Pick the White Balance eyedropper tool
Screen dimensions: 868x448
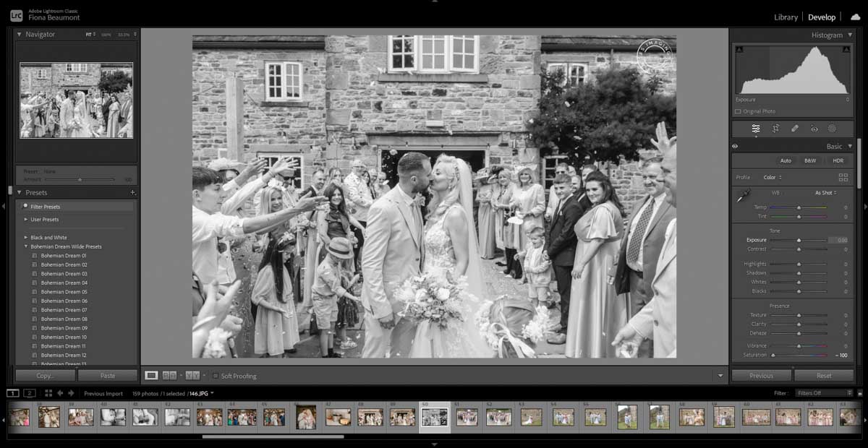pyautogui.click(x=743, y=195)
